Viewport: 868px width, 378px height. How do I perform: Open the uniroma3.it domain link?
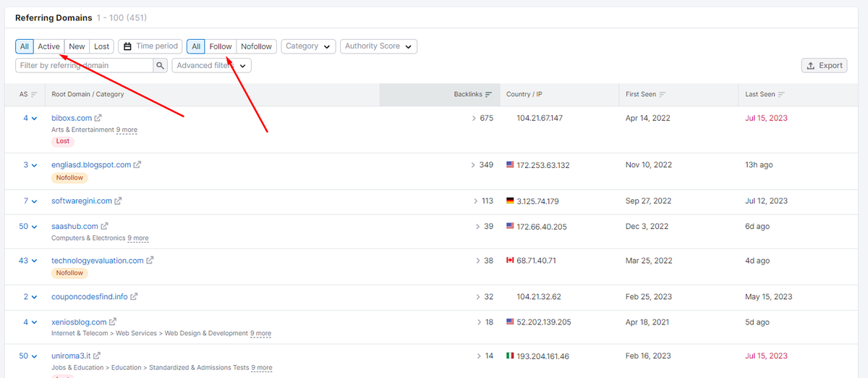pyautogui.click(x=71, y=356)
